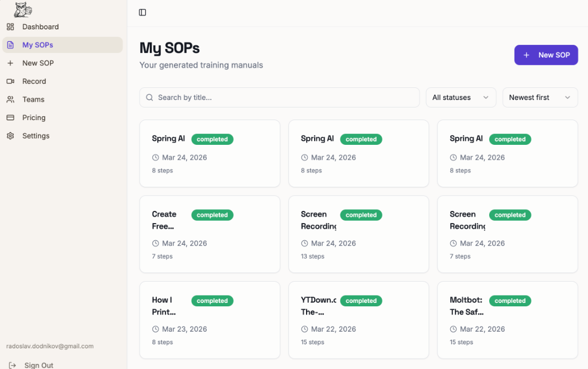Click the magnifying glass search icon
The height and width of the screenshot is (369, 588).
click(x=150, y=98)
